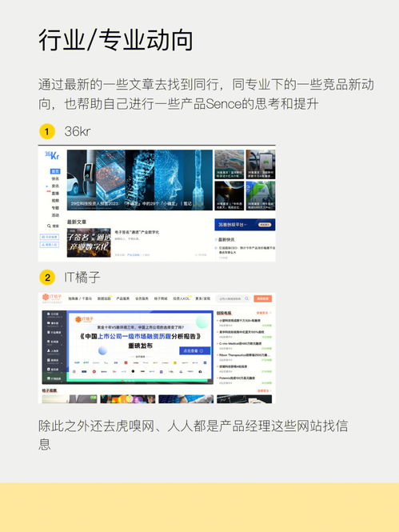This screenshot has width=399, height=532.
Task: Open 独角兽/千里马 nav item
Action: click(80, 298)
